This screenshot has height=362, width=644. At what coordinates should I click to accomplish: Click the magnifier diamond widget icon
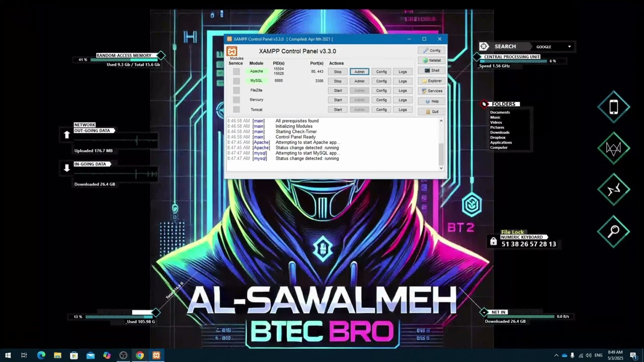(x=614, y=231)
